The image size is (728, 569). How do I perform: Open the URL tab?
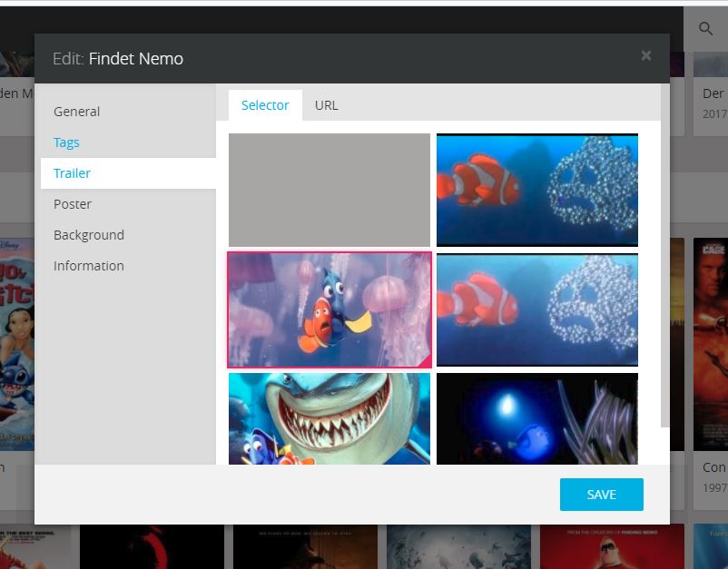click(x=327, y=105)
